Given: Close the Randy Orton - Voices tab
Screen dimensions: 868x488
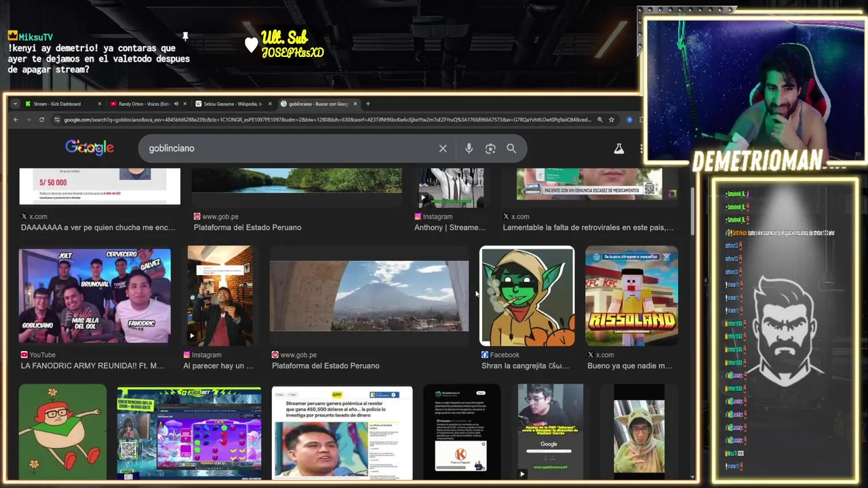Looking at the screenshot, I should click(x=184, y=104).
